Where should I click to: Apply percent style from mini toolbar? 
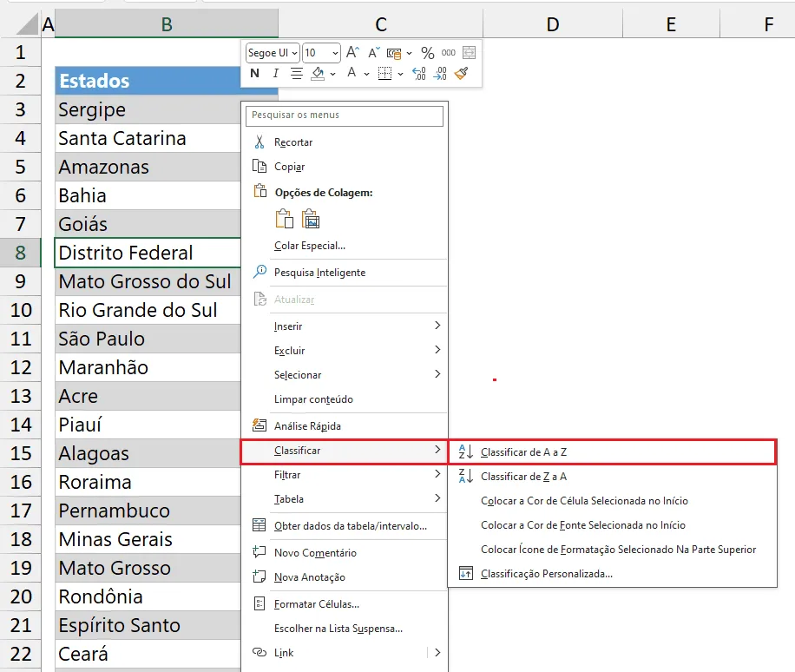(x=427, y=53)
